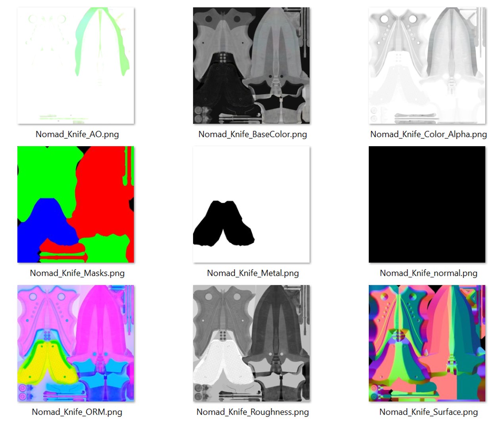
Task: Click the label 'Nomad_Knife_Color_Alpha.png'
Action: pos(429,134)
